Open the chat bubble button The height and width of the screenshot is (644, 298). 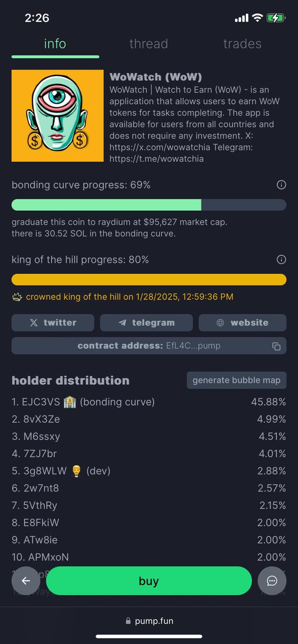[272, 581]
